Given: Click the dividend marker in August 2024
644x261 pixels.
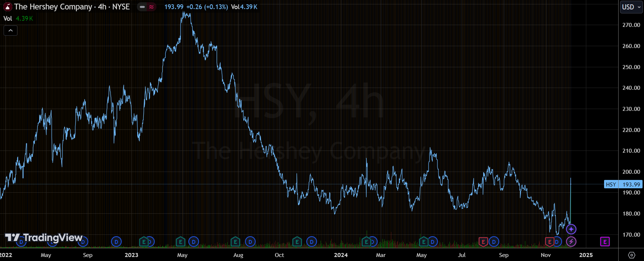Looking at the screenshot, I should (x=494, y=241).
